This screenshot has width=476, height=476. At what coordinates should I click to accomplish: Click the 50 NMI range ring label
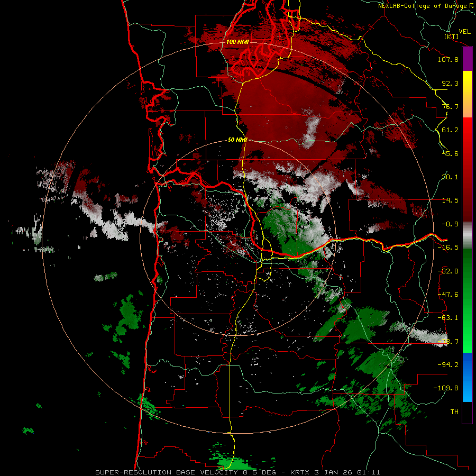[x=237, y=140]
